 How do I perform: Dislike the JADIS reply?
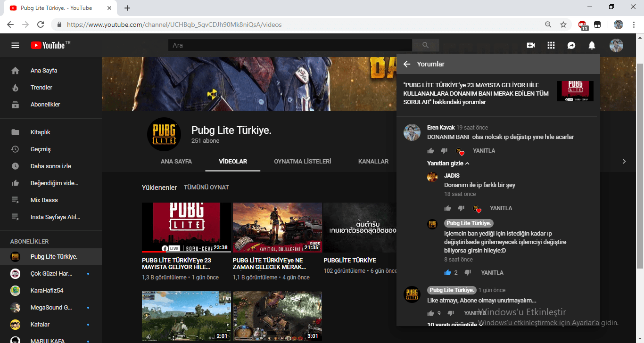coord(461,208)
